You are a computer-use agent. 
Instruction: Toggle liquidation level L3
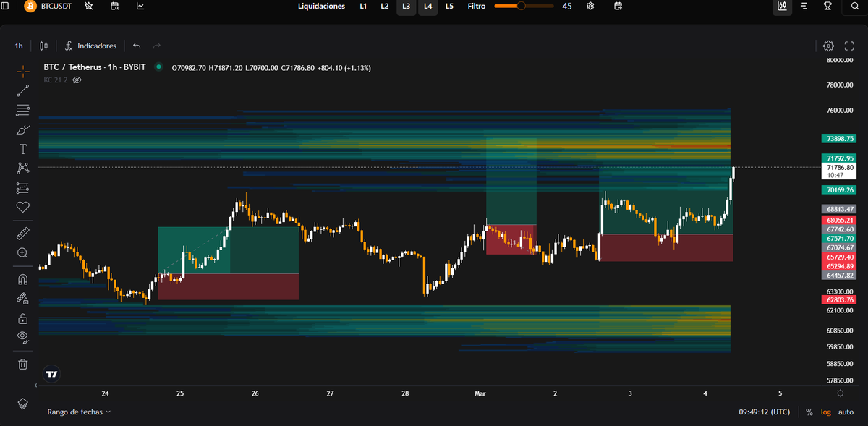[407, 7]
